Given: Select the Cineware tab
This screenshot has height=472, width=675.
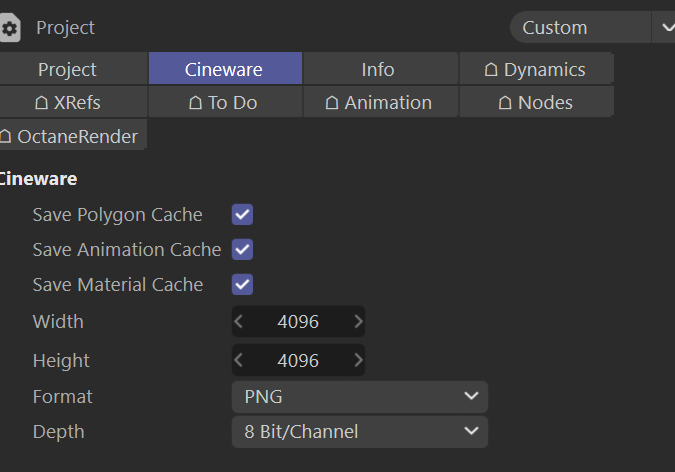Looking at the screenshot, I should tap(224, 69).
